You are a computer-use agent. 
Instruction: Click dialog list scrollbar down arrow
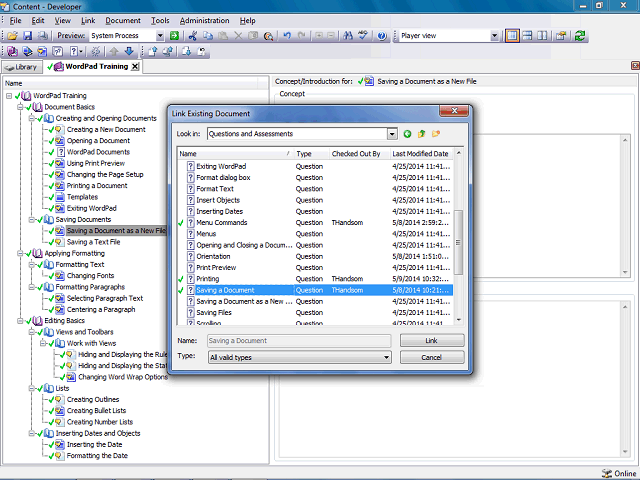tap(458, 320)
